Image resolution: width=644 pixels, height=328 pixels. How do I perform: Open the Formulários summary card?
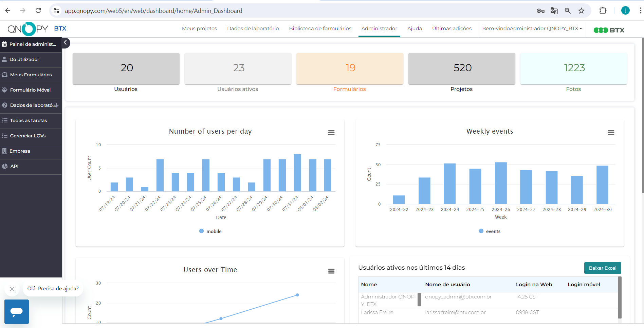click(349, 69)
